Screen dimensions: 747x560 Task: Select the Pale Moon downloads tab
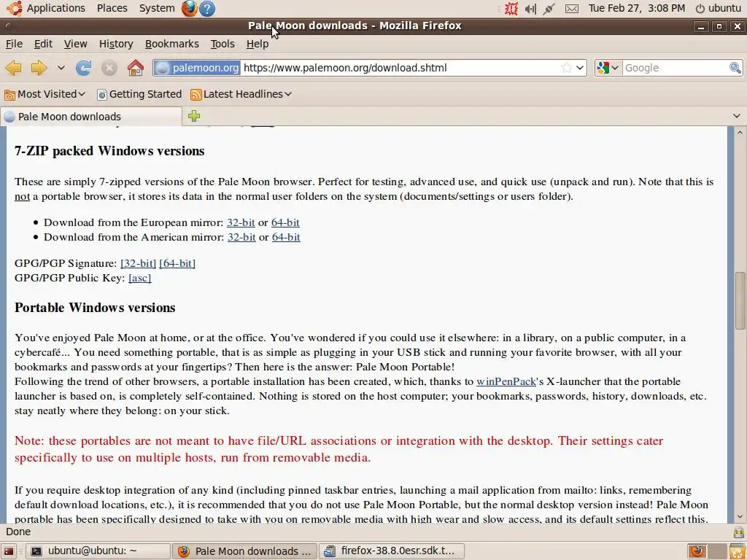[x=91, y=117]
